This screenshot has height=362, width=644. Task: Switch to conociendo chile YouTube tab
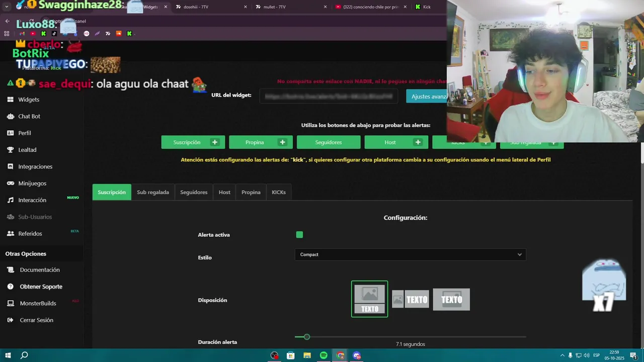tap(371, 7)
